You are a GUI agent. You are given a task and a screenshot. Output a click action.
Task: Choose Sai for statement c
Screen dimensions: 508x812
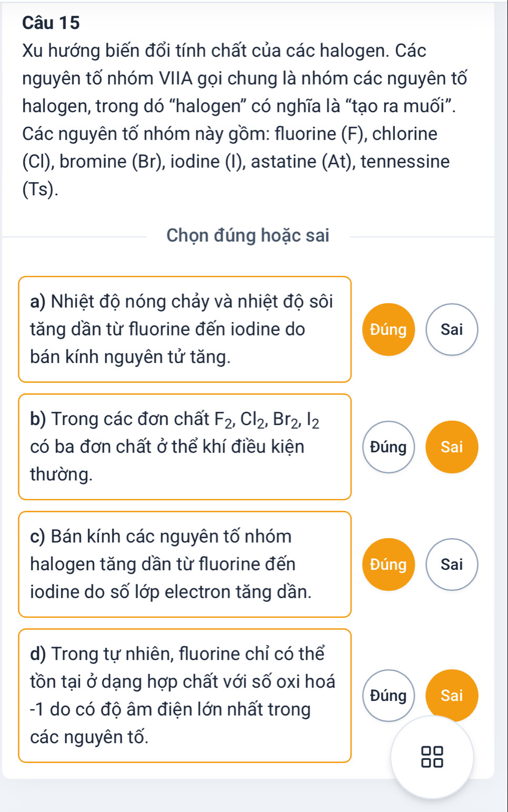[452, 565]
